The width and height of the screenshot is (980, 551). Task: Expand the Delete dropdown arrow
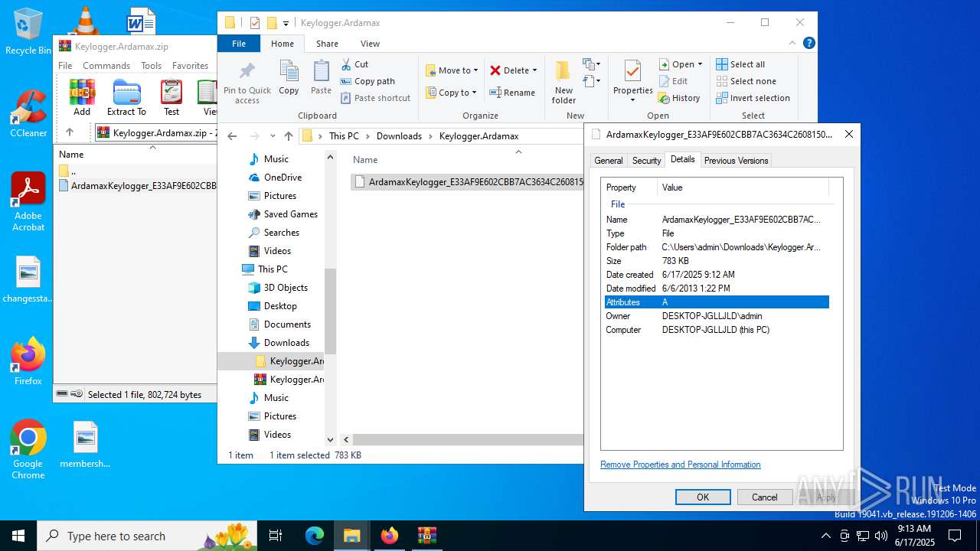534,70
